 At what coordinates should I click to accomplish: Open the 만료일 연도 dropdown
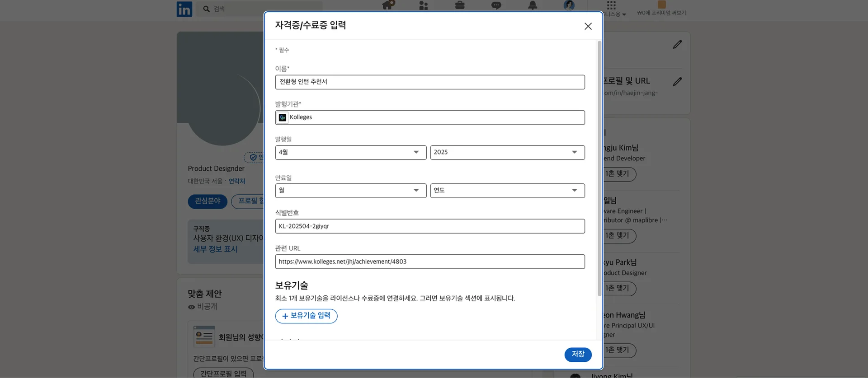click(507, 191)
